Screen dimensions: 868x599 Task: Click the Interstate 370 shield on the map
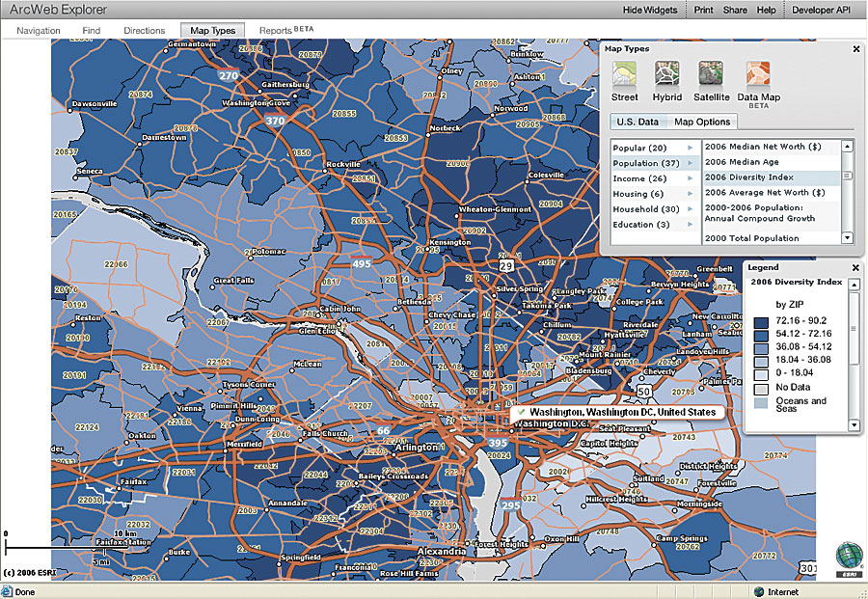[275, 121]
